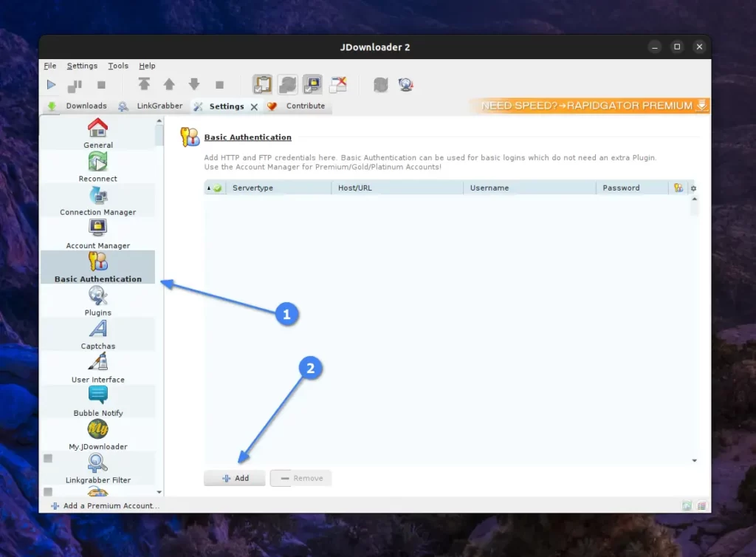
Task: Click the second stop square after the down arrow
Action: click(220, 85)
